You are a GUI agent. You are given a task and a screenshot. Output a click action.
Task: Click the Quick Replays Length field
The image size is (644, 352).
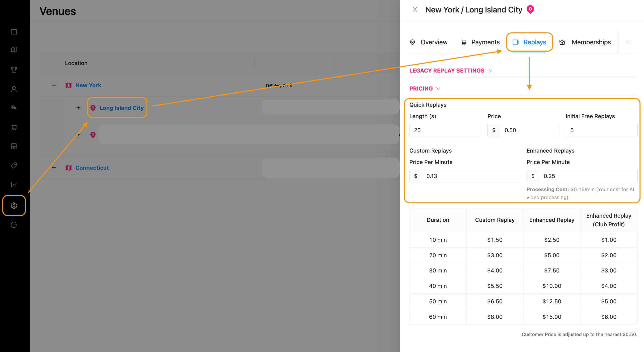click(x=445, y=130)
